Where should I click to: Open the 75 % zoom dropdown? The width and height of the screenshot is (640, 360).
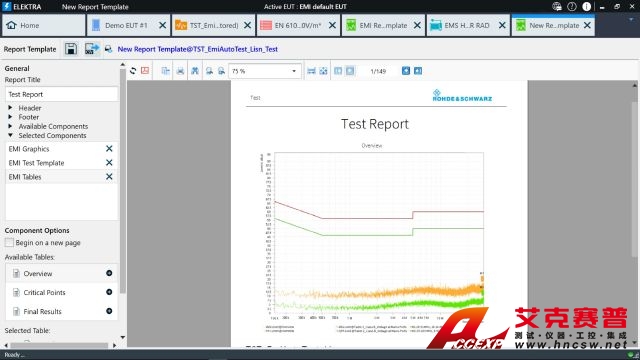click(264, 71)
